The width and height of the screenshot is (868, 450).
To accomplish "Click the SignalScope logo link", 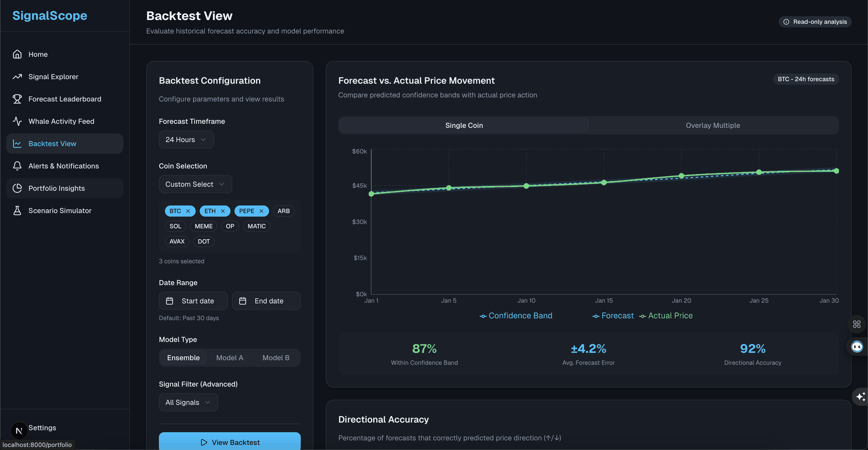I will click(50, 16).
